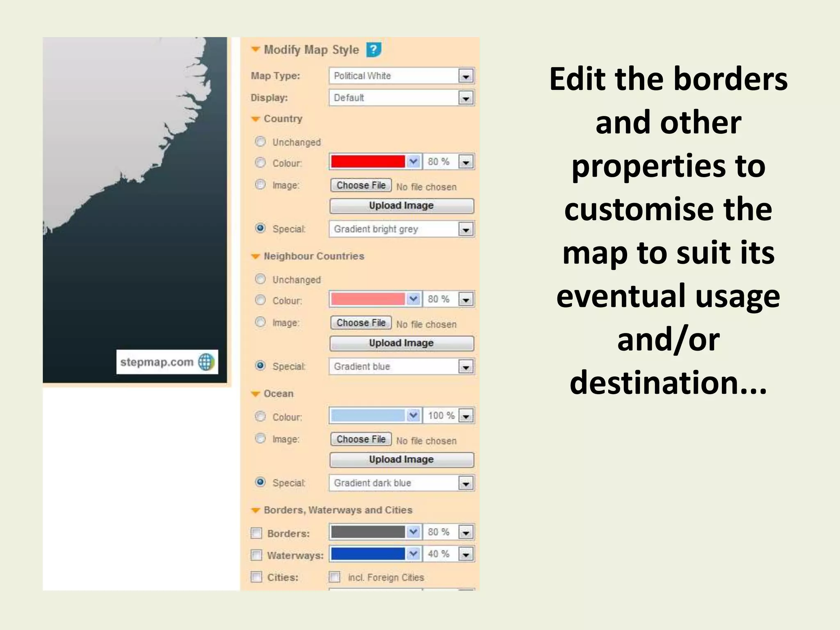The image size is (840, 630).
Task: Enable the Cities checkbox
Action: click(256, 577)
